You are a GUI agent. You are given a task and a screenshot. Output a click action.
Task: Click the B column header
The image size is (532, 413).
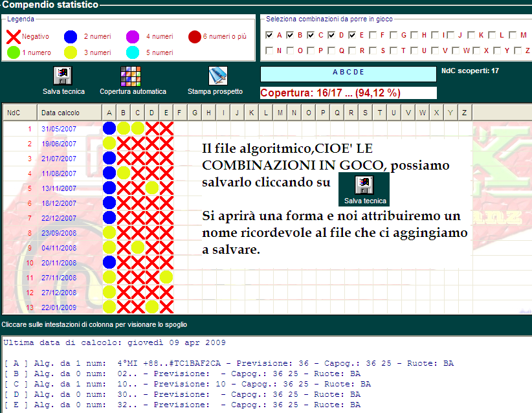pyautogui.click(x=124, y=113)
